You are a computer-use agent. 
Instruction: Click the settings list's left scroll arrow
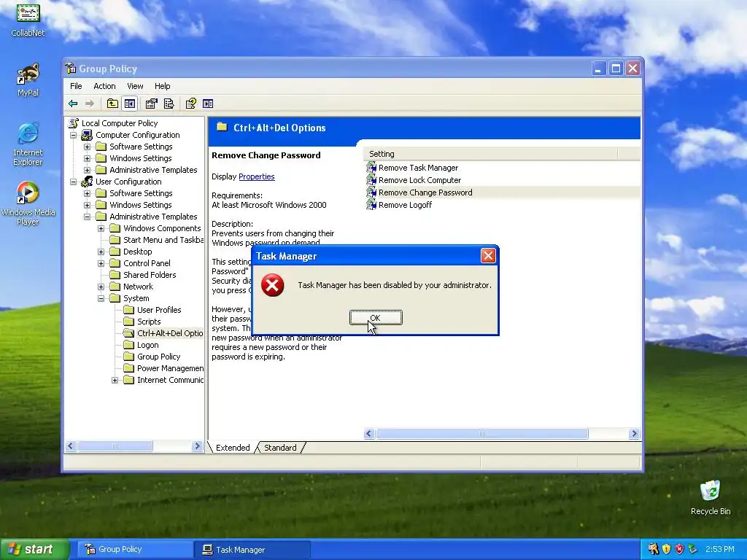point(368,433)
